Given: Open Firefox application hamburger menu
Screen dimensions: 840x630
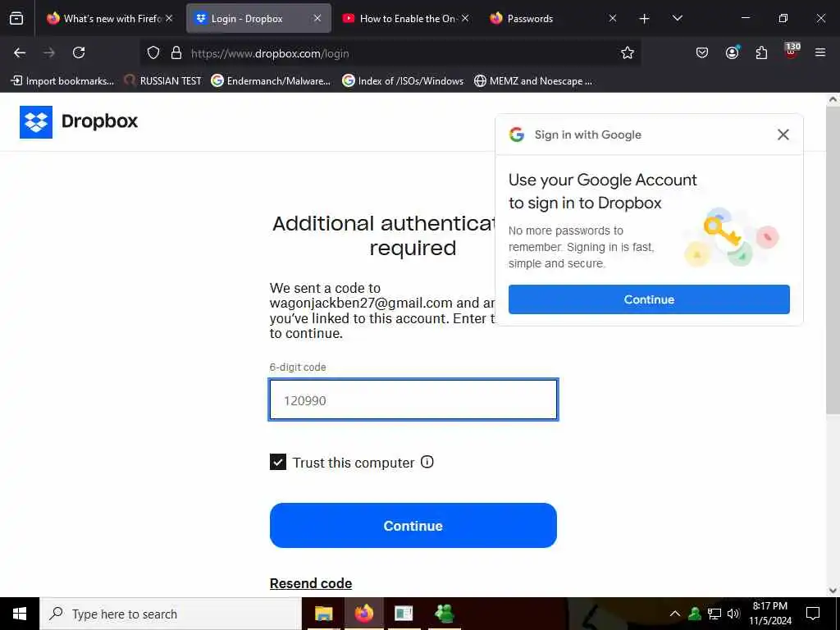Looking at the screenshot, I should click(x=820, y=52).
